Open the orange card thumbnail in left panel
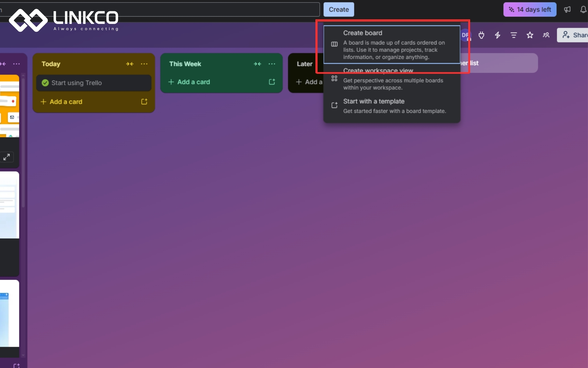This screenshot has width=588, height=368. (9, 106)
